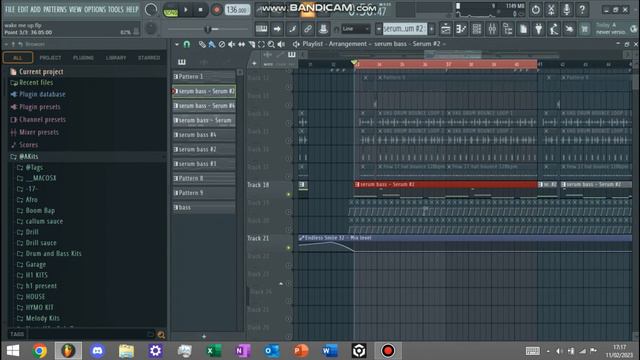This screenshot has width=640, height=360.
Task: Open the file page icon in toolbar
Action: (x=523, y=29)
